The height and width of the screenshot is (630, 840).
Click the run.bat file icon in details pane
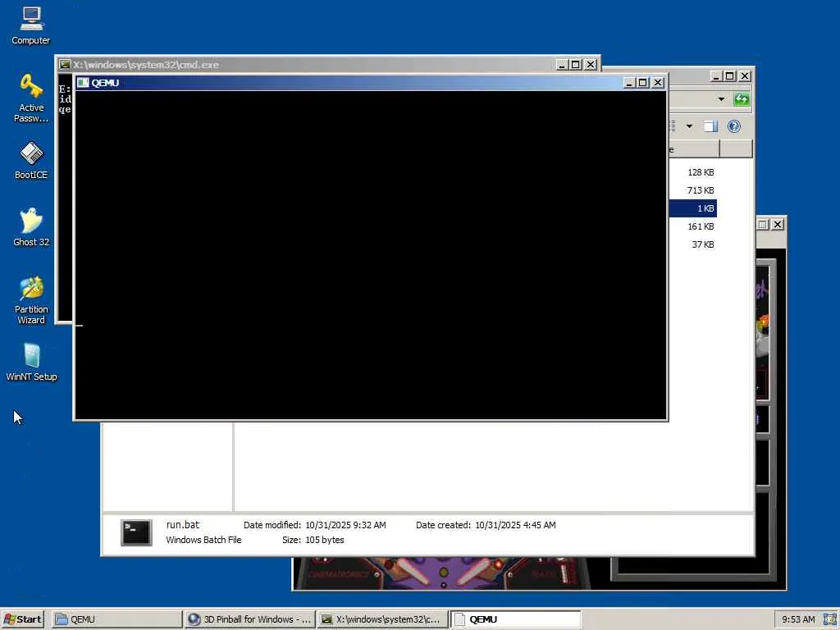click(x=137, y=532)
